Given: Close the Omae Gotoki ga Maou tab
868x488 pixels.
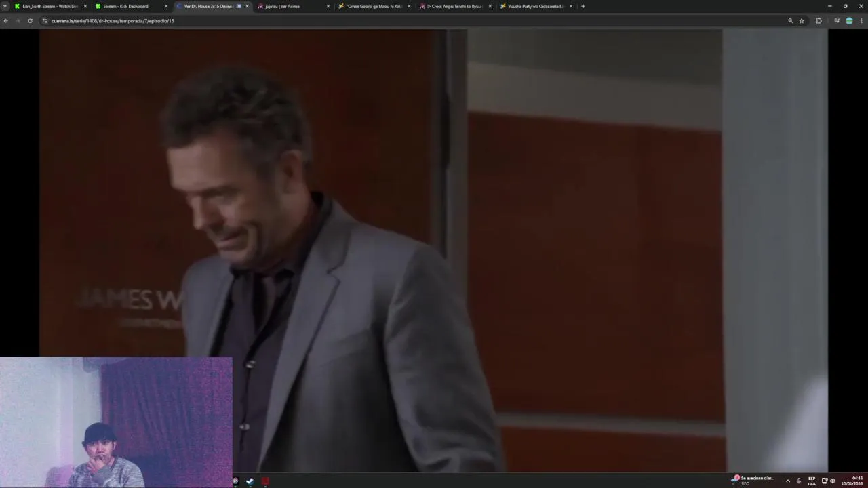Looking at the screenshot, I should [x=409, y=6].
